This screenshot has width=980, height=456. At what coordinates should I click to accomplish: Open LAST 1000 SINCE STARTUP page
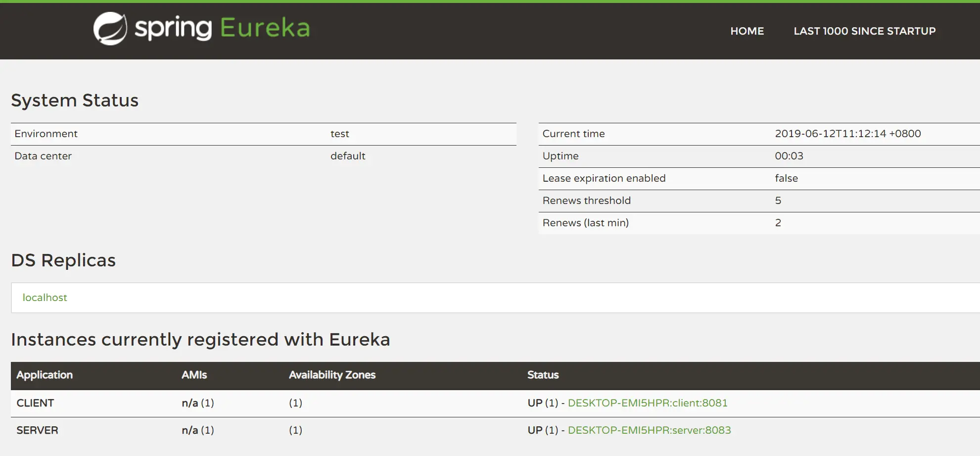[865, 31]
